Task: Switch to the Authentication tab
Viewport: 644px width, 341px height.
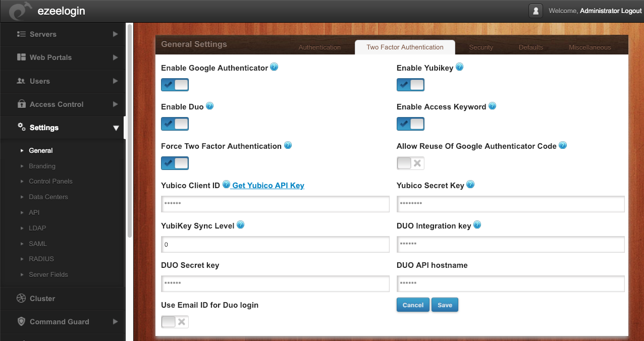Action: [x=319, y=47]
